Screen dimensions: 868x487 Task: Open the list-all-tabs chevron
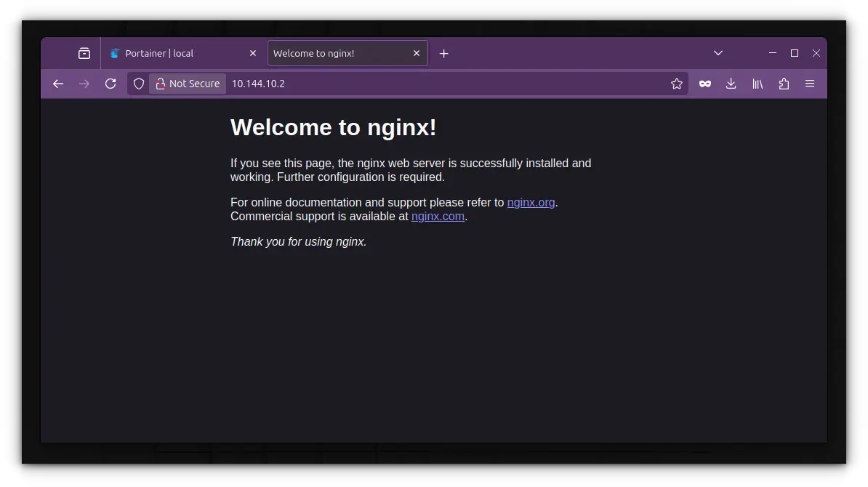click(718, 52)
